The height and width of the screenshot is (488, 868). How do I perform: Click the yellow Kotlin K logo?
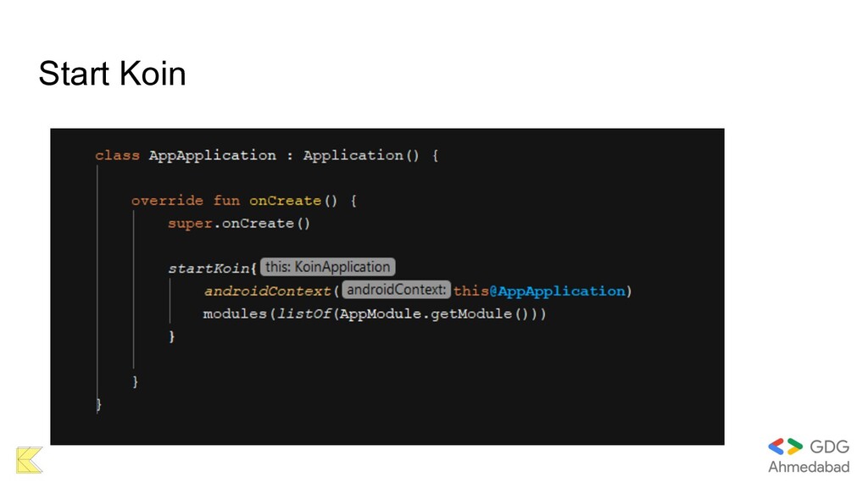tap(30, 460)
